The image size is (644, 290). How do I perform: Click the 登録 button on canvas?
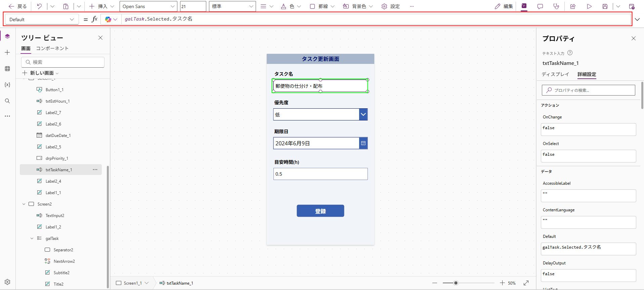(320, 211)
